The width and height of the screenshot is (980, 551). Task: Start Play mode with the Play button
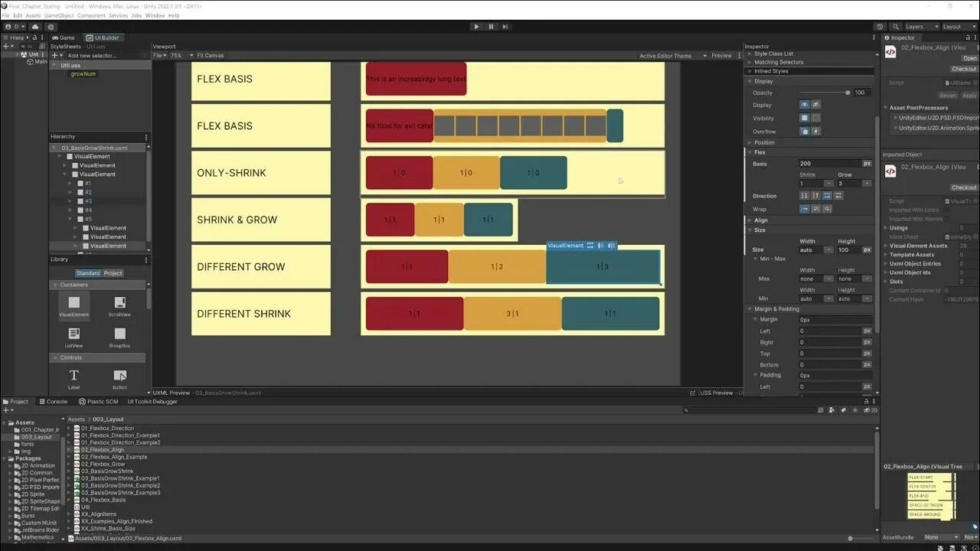pos(476,27)
